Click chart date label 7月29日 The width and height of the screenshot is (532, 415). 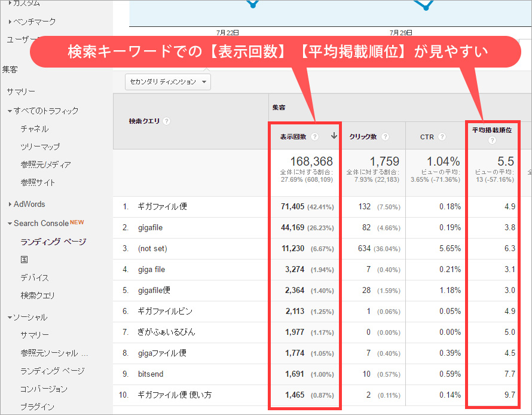(x=401, y=32)
